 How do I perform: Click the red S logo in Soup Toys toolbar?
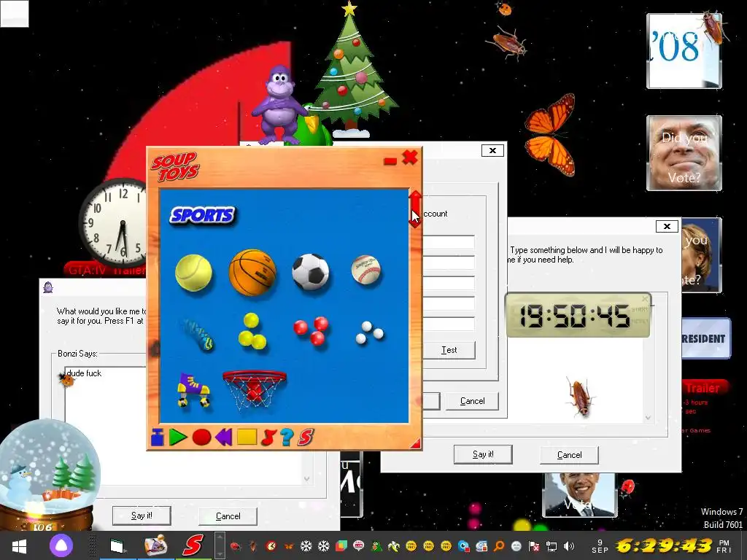point(306,437)
